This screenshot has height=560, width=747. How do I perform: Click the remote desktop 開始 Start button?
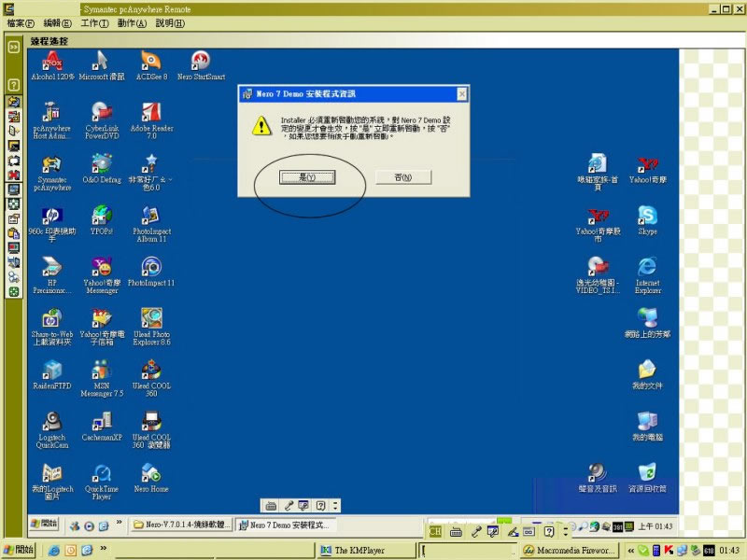[x=44, y=524]
